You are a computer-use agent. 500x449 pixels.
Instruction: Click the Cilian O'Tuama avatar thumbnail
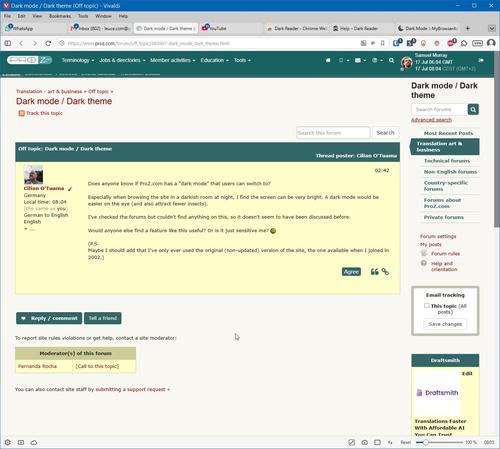click(33, 175)
